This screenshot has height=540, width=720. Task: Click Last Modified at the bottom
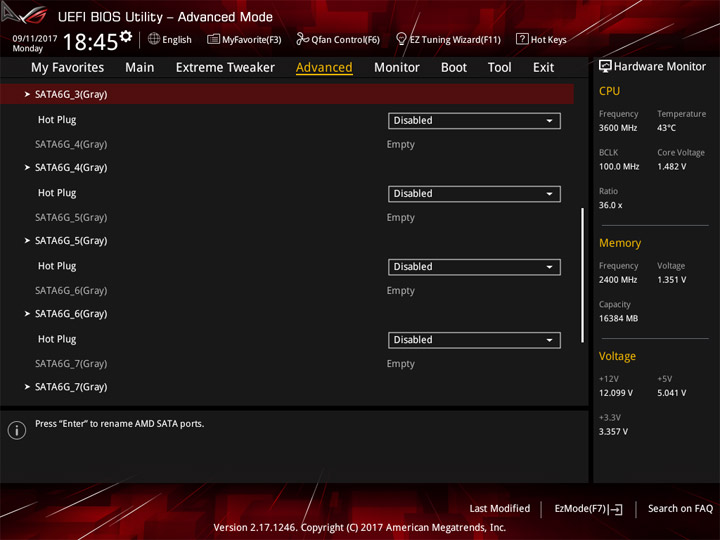point(500,508)
